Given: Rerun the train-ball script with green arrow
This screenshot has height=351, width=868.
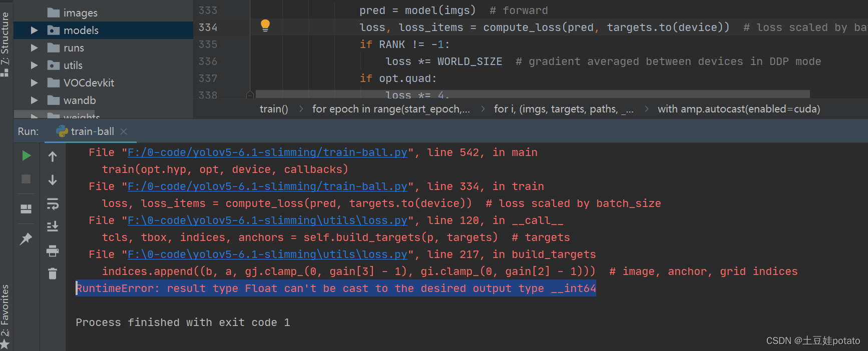Looking at the screenshot, I should 27,156.
